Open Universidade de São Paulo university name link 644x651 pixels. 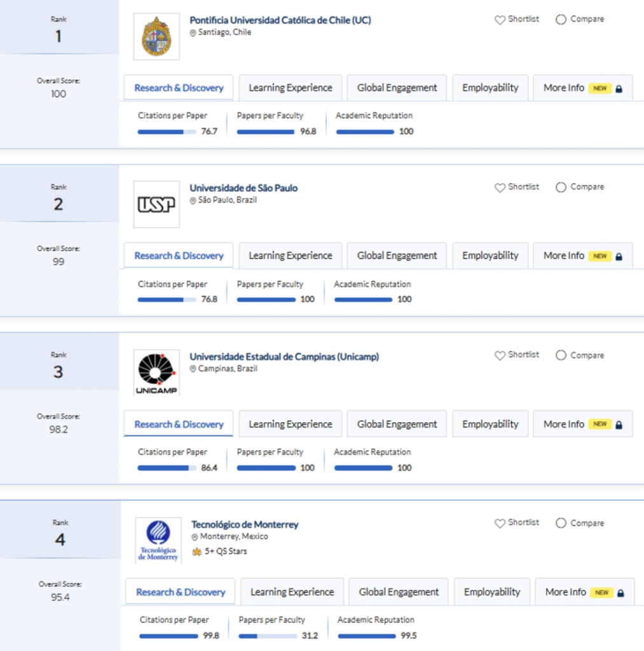(x=243, y=188)
